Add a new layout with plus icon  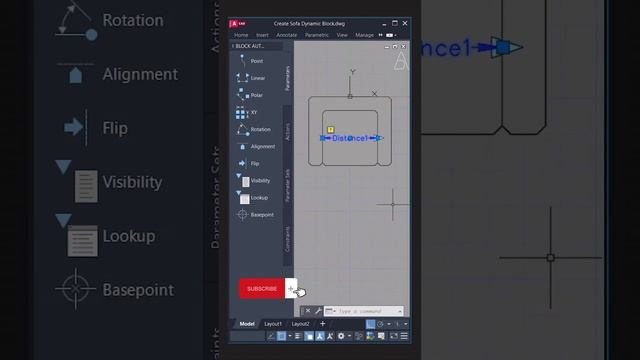pos(322,324)
